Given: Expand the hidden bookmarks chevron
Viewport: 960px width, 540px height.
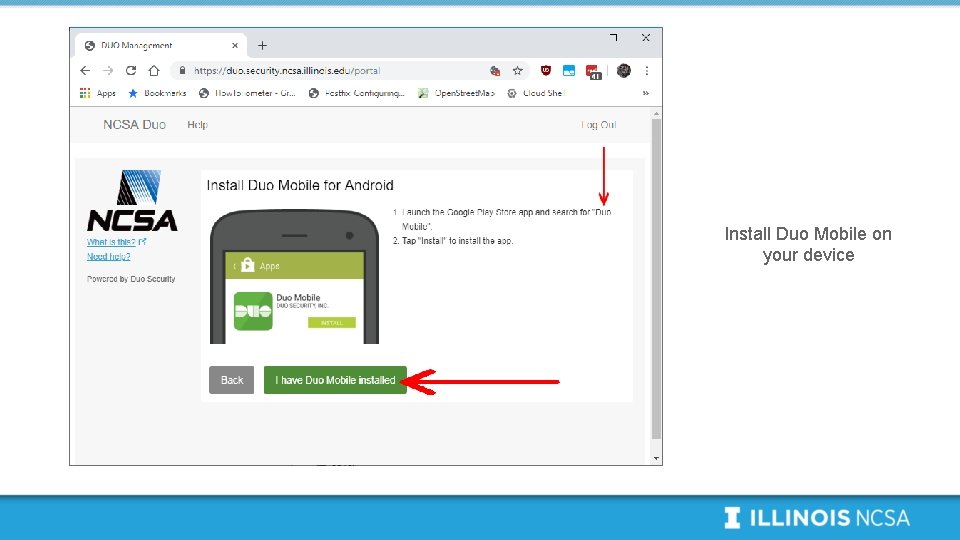Looking at the screenshot, I should (645, 93).
